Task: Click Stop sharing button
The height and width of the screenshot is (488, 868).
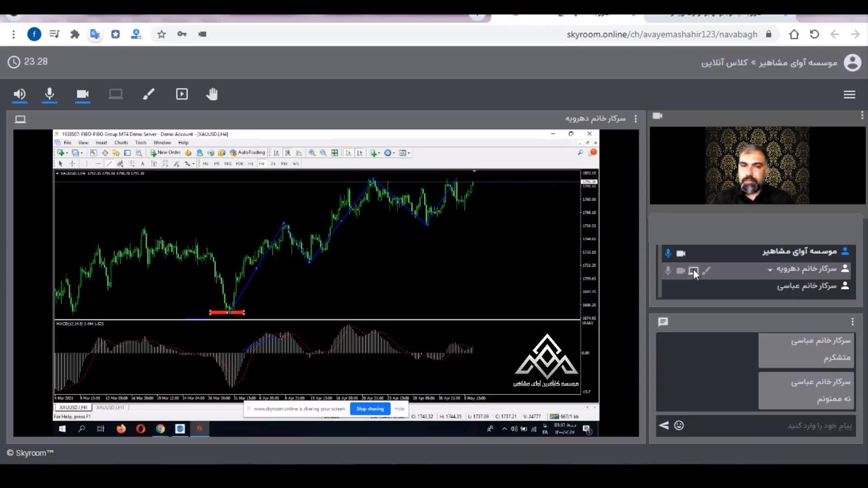Action: click(x=370, y=408)
